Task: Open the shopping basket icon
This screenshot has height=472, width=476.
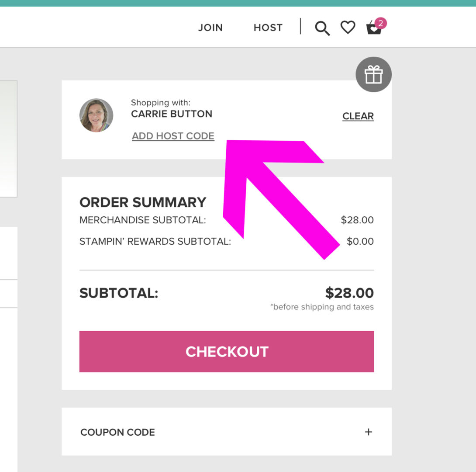Action: (x=373, y=28)
